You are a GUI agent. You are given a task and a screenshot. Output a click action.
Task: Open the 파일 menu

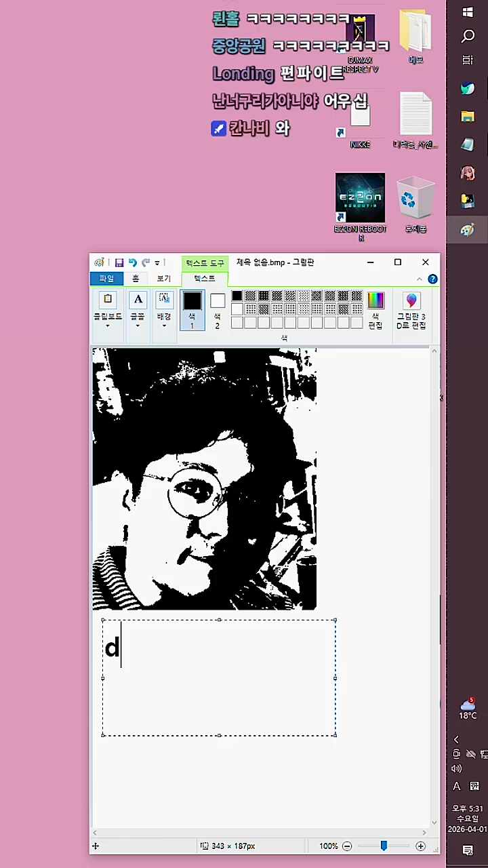pos(106,279)
